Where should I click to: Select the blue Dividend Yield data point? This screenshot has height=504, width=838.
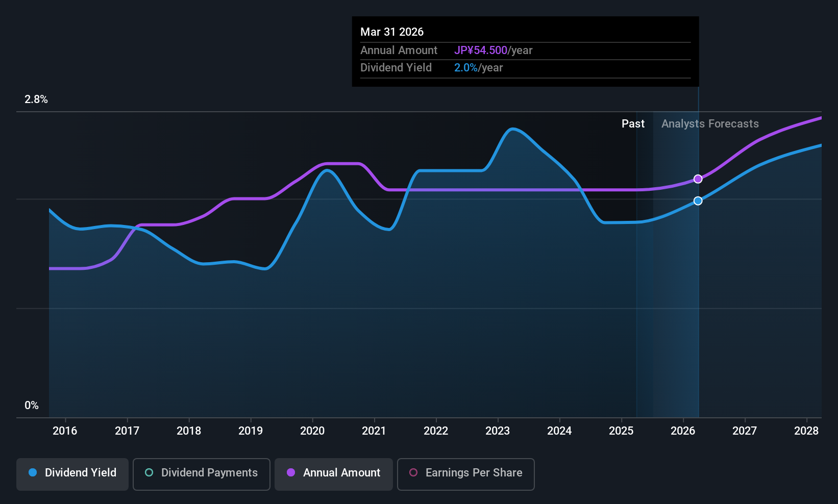coord(698,201)
